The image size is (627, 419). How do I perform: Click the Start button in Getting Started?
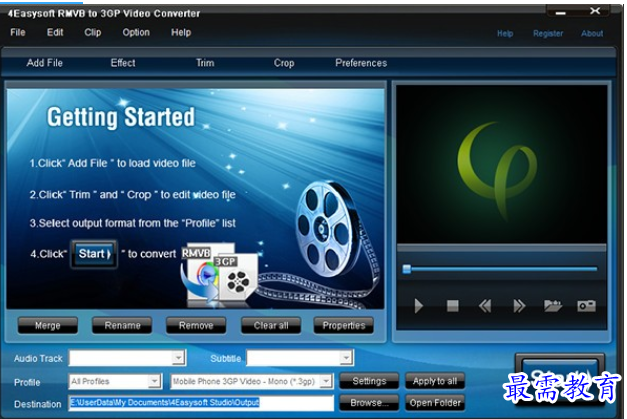[94, 254]
